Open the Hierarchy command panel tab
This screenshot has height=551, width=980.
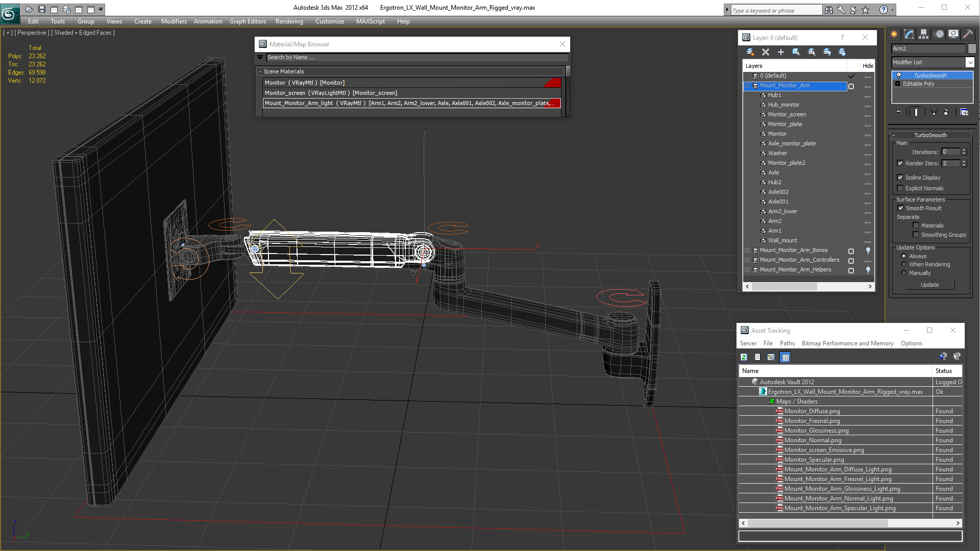pos(924,34)
